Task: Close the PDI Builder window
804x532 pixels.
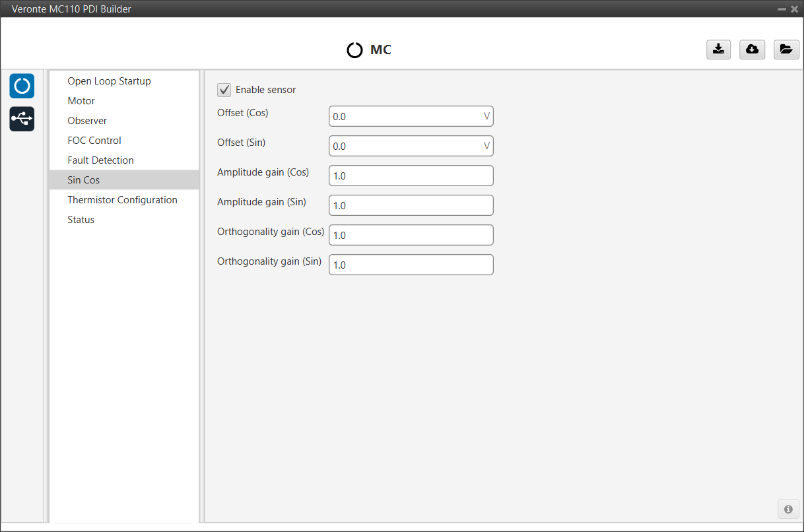Action: (x=794, y=9)
